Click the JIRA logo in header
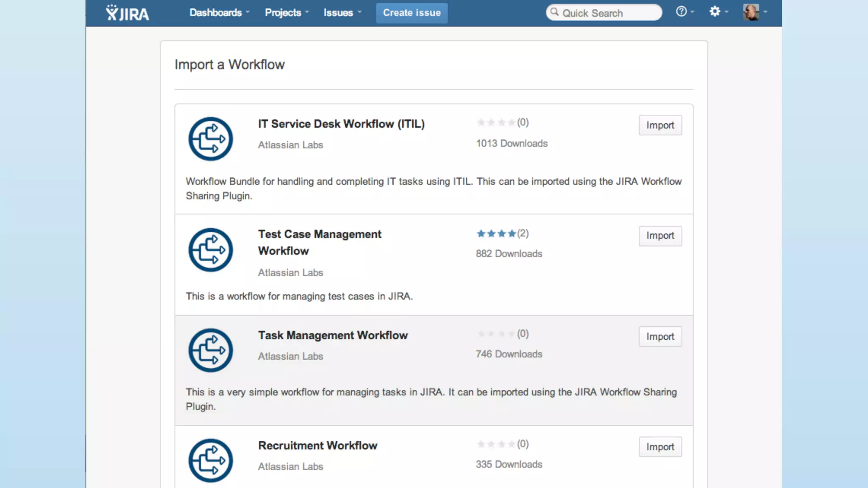The image size is (868, 488). click(x=127, y=13)
